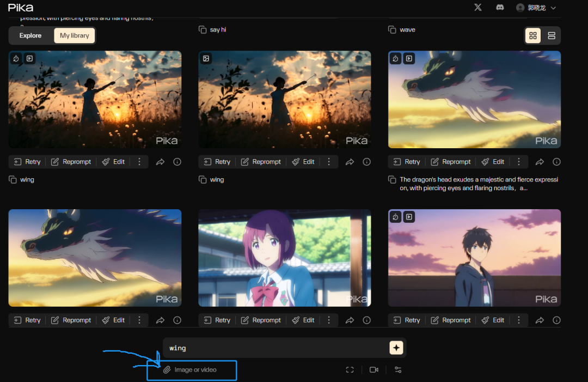Switch to the Explore tab
The height and width of the screenshot is (382, 588).
[30, 35]
